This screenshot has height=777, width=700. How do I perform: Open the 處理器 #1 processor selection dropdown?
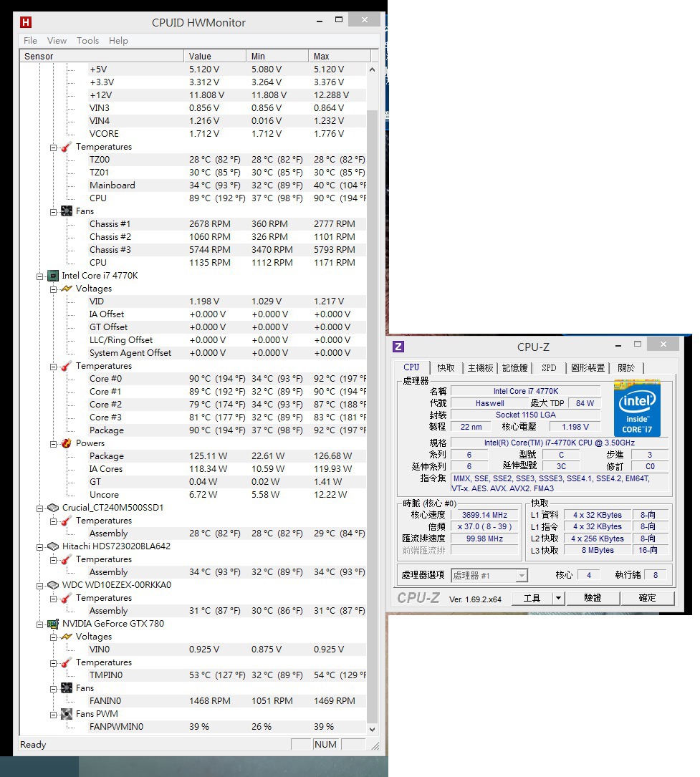(521, 575)
